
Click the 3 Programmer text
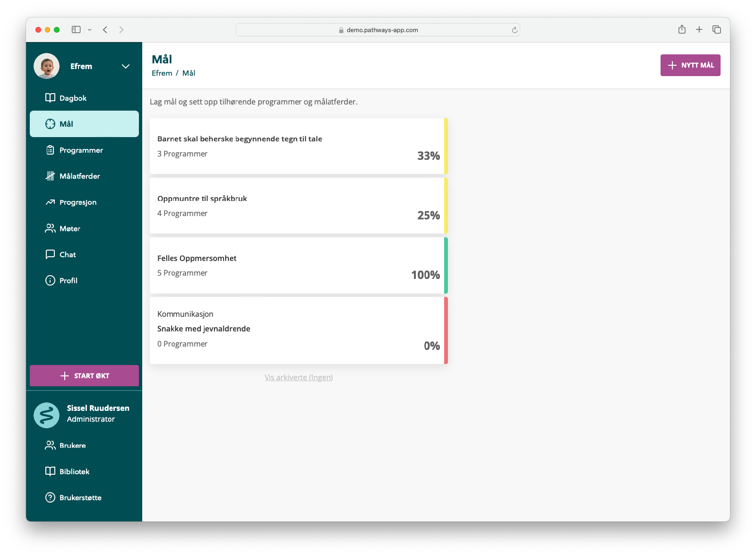coord(182,154)
